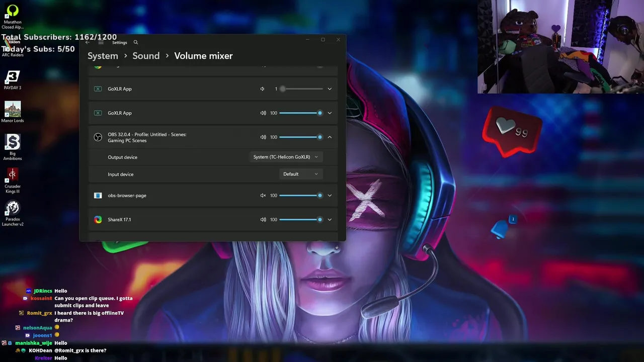Maximize the Settings window
644x362 pixels.
(x=323, y=39)
